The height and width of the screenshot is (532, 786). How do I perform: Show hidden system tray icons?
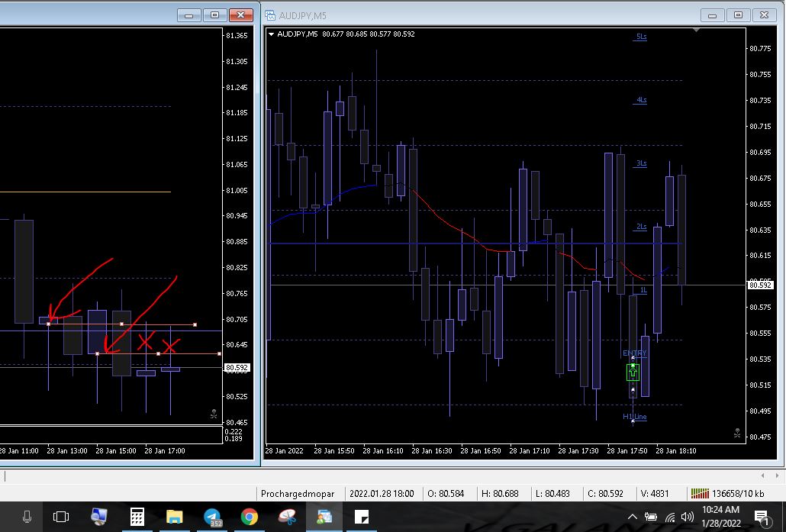point(633,517)
